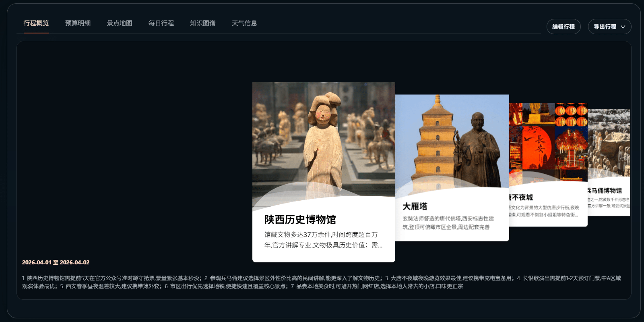View the 天气信息 tab

pyautogui.click(x=244, y=23)
